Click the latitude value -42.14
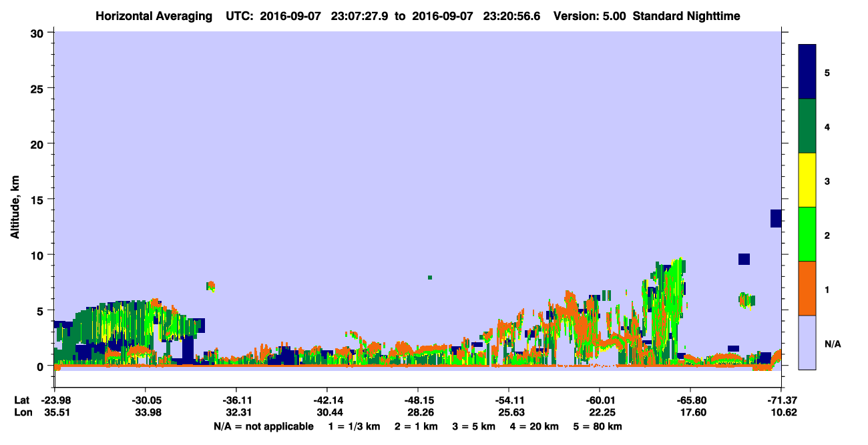 pyautogui.click(x=327, y=400)
